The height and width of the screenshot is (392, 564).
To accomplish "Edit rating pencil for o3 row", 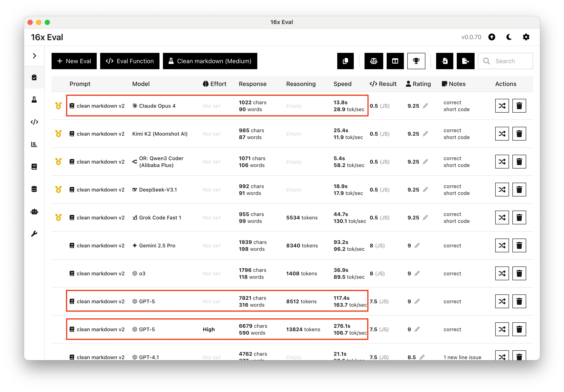I will (417, 273).
